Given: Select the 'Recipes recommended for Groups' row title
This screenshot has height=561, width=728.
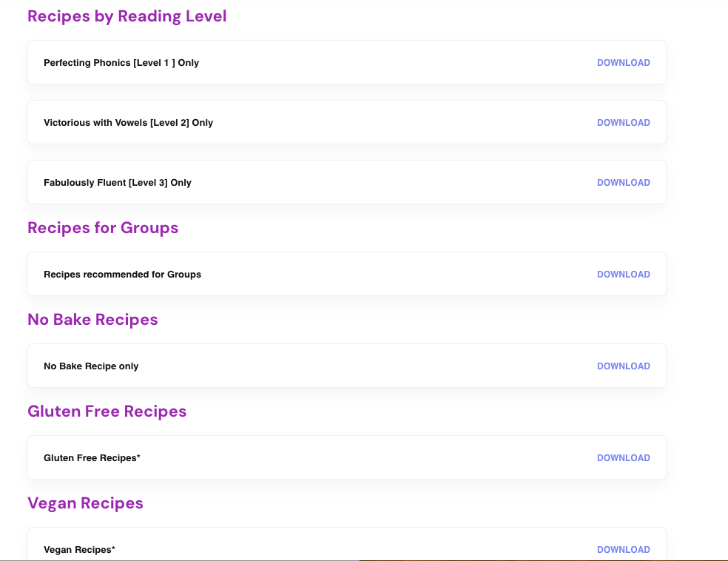Looking at the screenshot, I should (122, 275).
